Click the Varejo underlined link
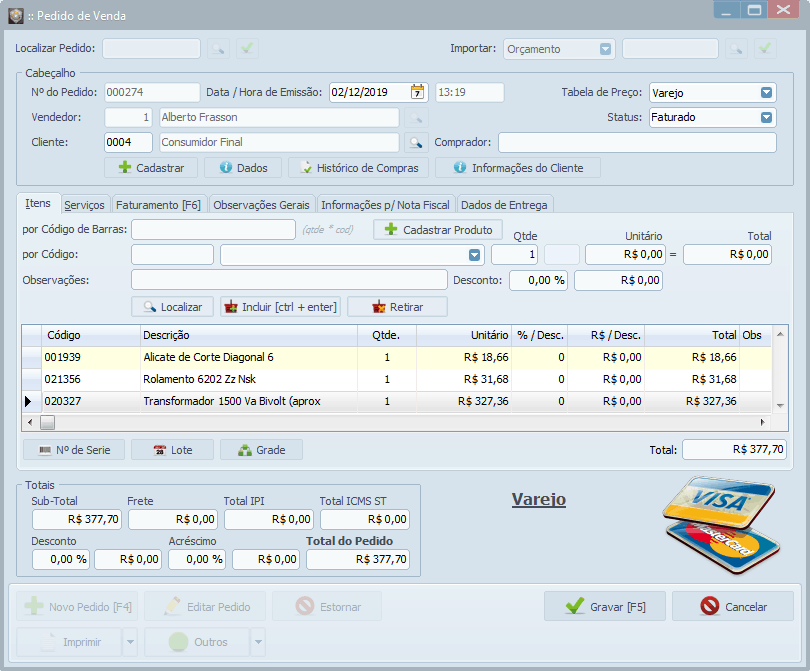The width and height of the screenshot is (810, 671). [x=539, y=500]
